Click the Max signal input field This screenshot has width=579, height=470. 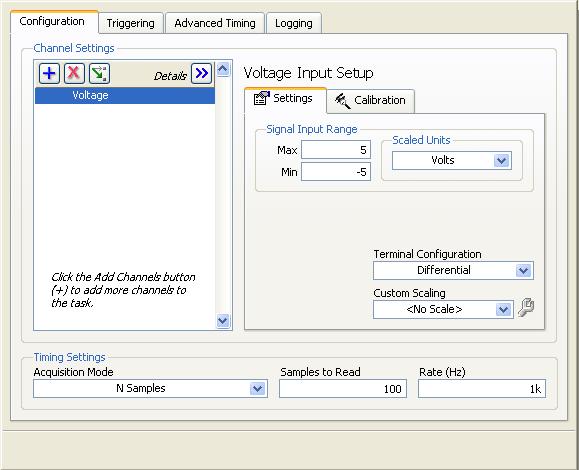tap(336, 150)
